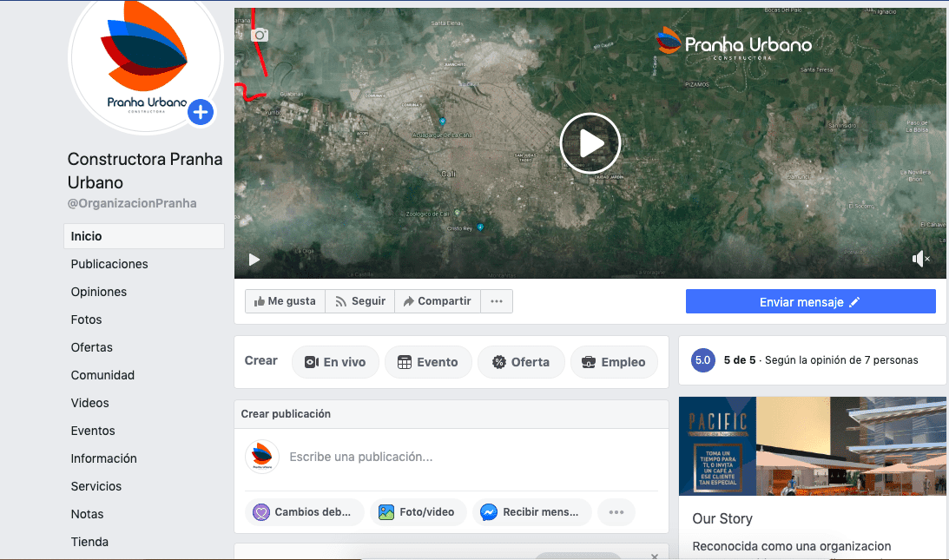Unmute the cover video speaker icon
This screenshot has height=560, width=949.
click(x=920, y=259)
